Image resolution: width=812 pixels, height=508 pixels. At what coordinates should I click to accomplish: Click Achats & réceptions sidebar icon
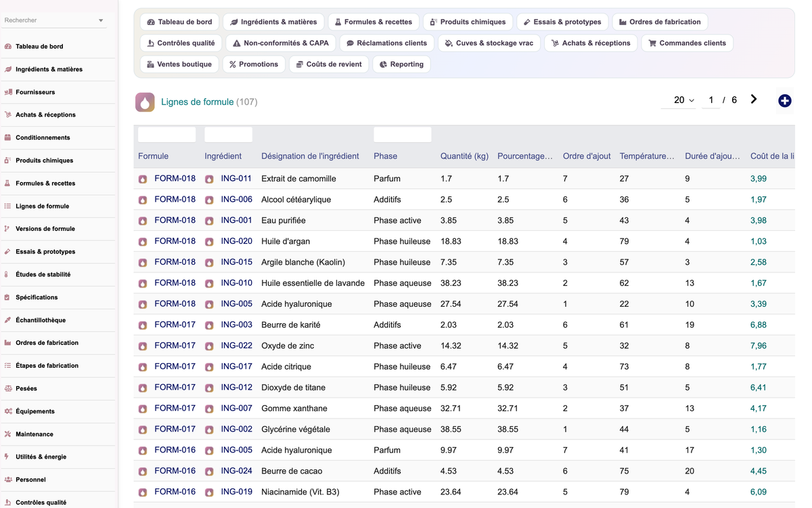[8, 115]
